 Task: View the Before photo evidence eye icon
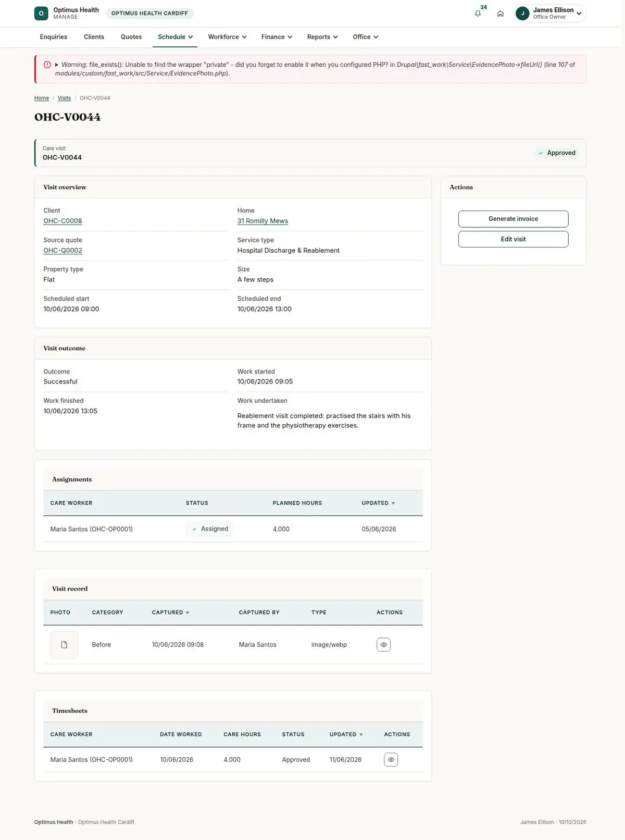click(x=383, y=645)
